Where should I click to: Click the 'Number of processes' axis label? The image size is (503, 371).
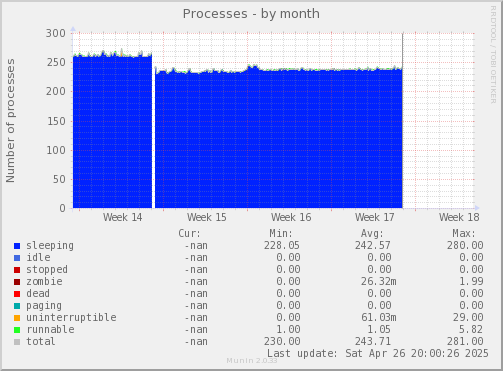click(x=10, y=121)
